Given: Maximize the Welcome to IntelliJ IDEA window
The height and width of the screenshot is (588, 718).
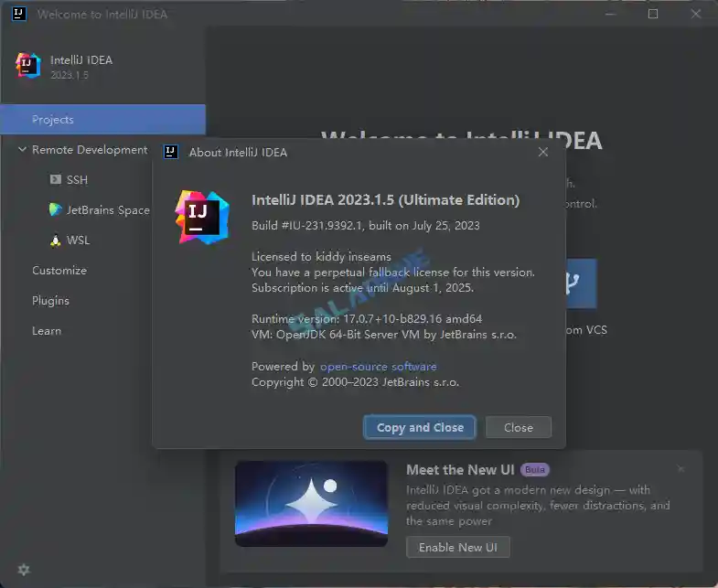Looking at the screenshot, I should pyautogui.click(x=653, y=15).
